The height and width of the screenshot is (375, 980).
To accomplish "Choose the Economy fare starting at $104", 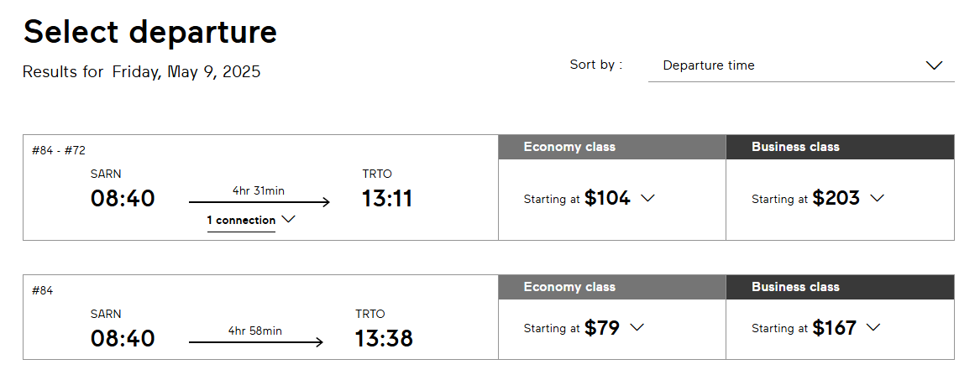I will click(x=607, y=199).
